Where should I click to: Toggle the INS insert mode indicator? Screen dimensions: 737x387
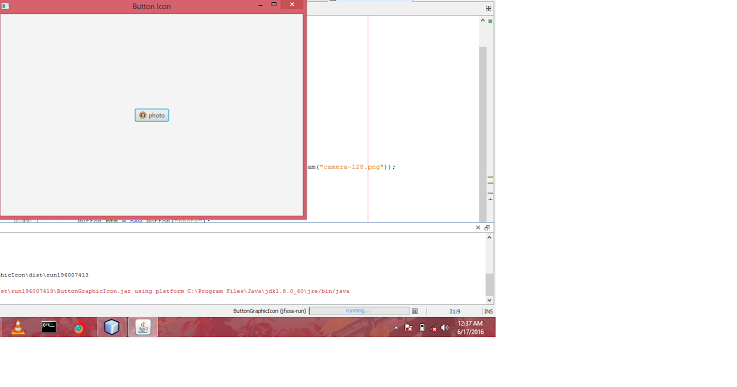point(488,311)
